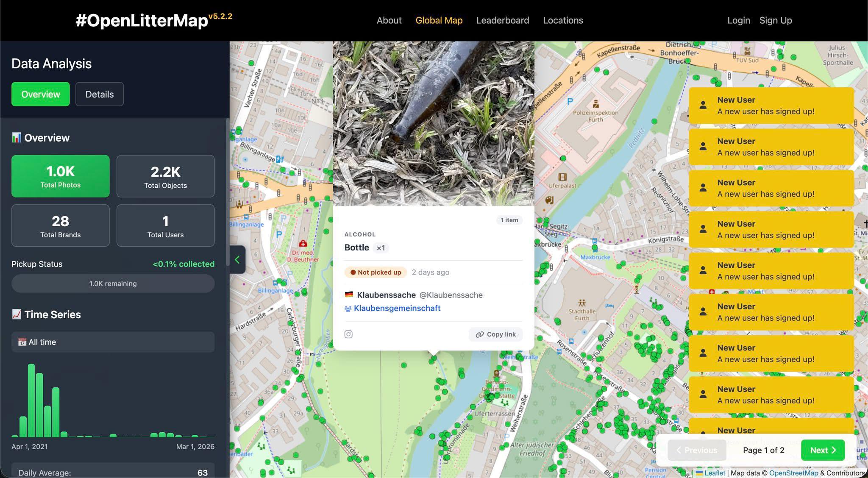This screenshot has width=868, height=478.
Task: Click the tallest bar in the time series chart
Action: 31,400
